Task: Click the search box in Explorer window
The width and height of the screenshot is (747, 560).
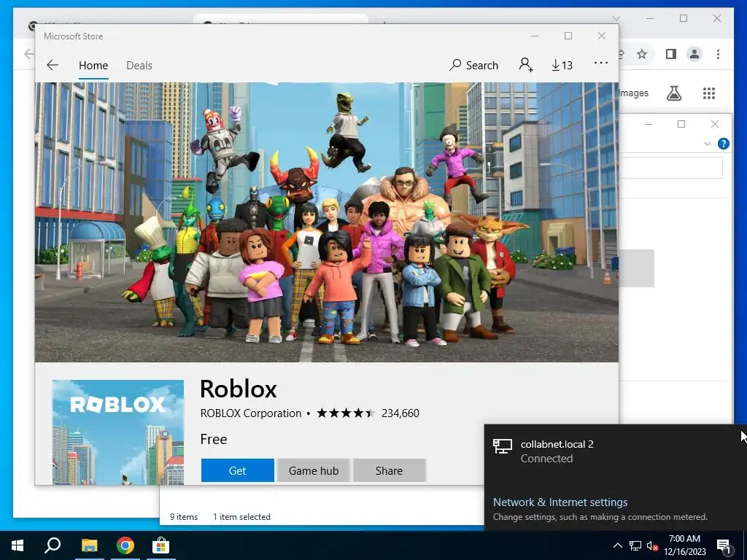Action: 671,168
